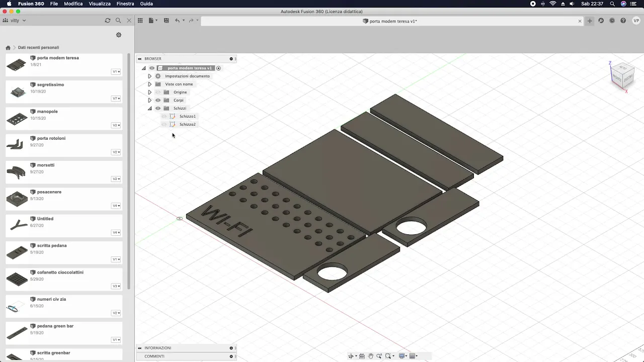Open a new design tab

pyautogui.click(x=590, y=21)
